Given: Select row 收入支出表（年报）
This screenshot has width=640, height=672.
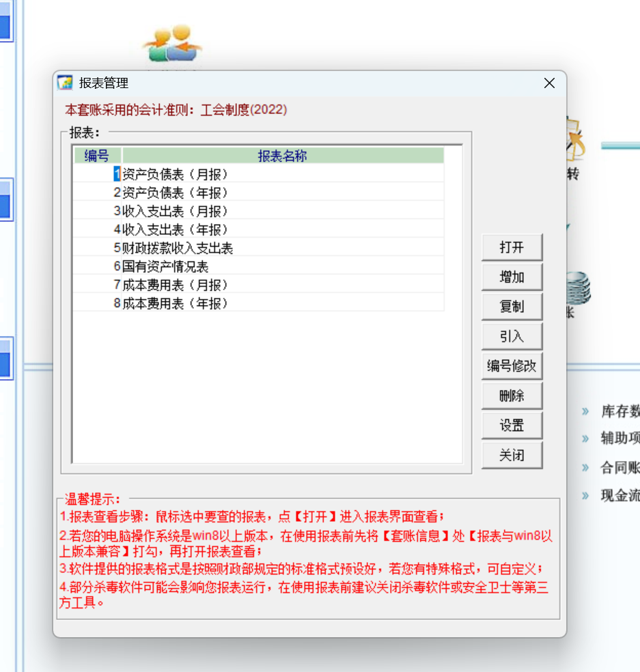Looking at the screenshot, I should point(258,229).
